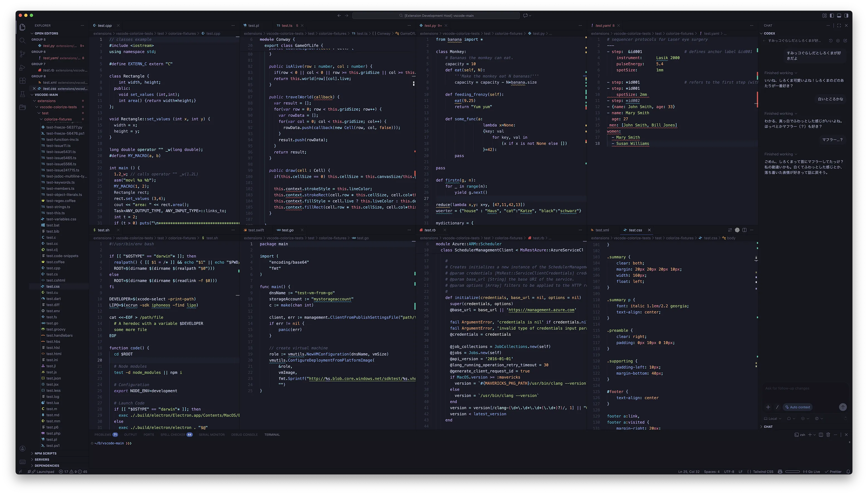
Task: Toggle the primary side bar layout button
Action: (x=832, y=15)
